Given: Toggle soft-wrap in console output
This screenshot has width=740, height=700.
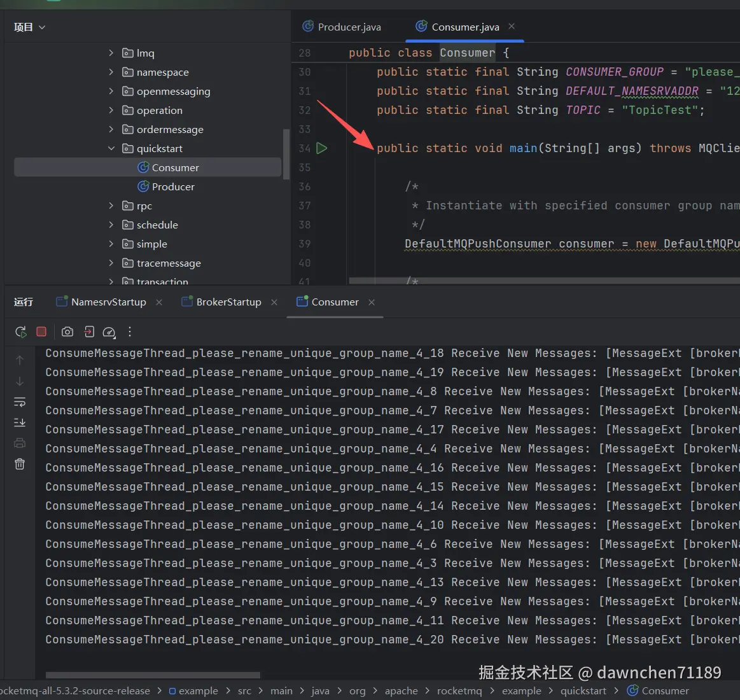Looking at the screenshot, I should [20, 402].
